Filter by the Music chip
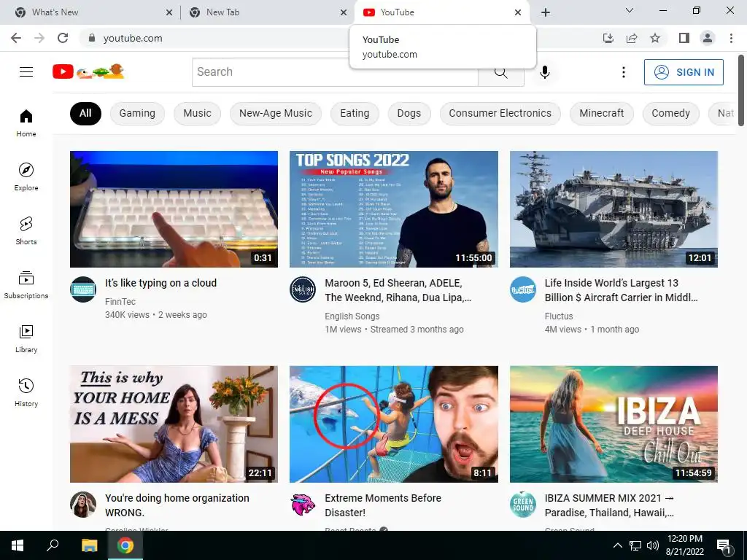This screenshot has height=560, width=747. pyautogui.click(x=197, y=113)
